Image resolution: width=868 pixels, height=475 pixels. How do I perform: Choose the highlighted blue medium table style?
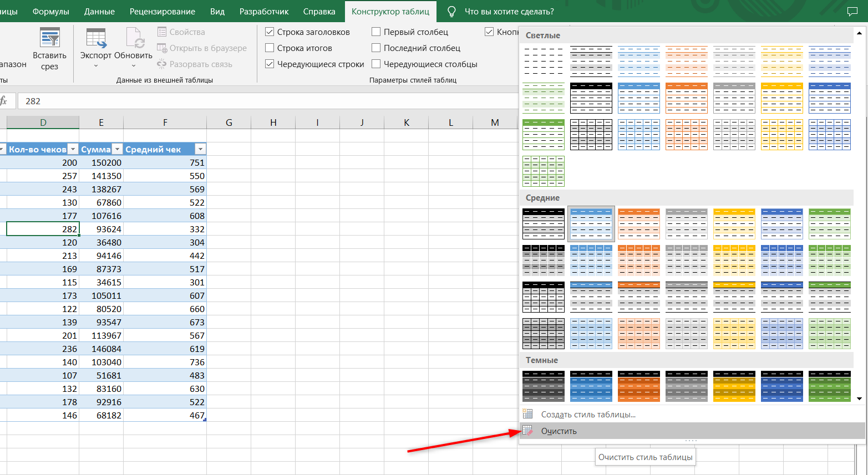click(x=591, y=223)
